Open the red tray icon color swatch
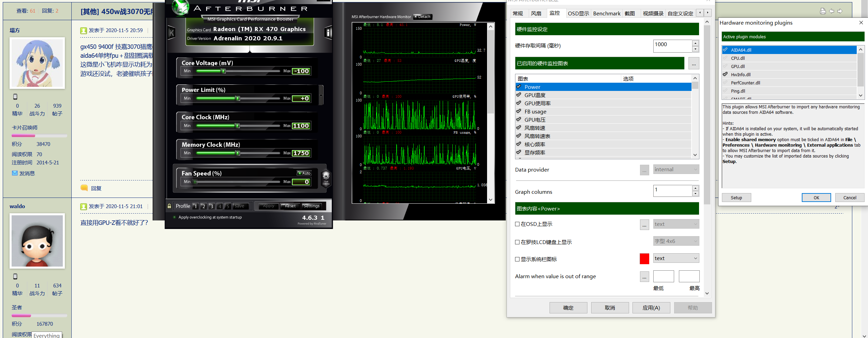This screenshot has width=868, height=338. click(644, 259)
